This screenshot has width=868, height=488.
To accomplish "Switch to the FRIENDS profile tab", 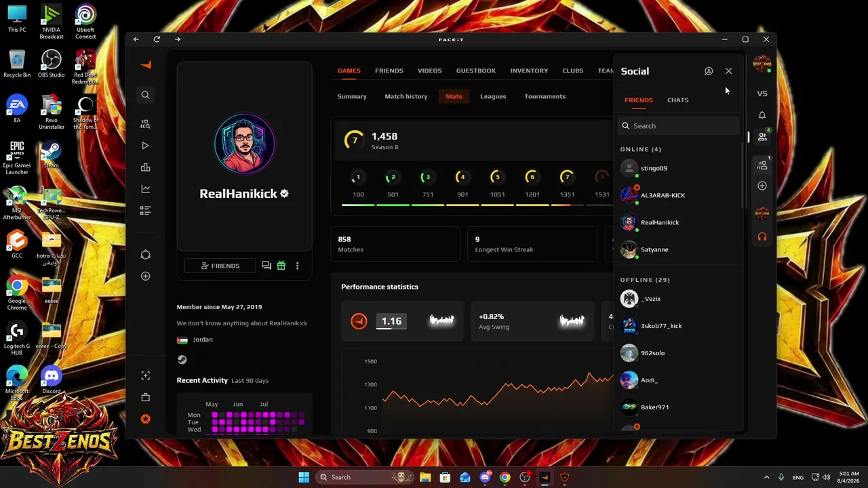I will point(389,70).
